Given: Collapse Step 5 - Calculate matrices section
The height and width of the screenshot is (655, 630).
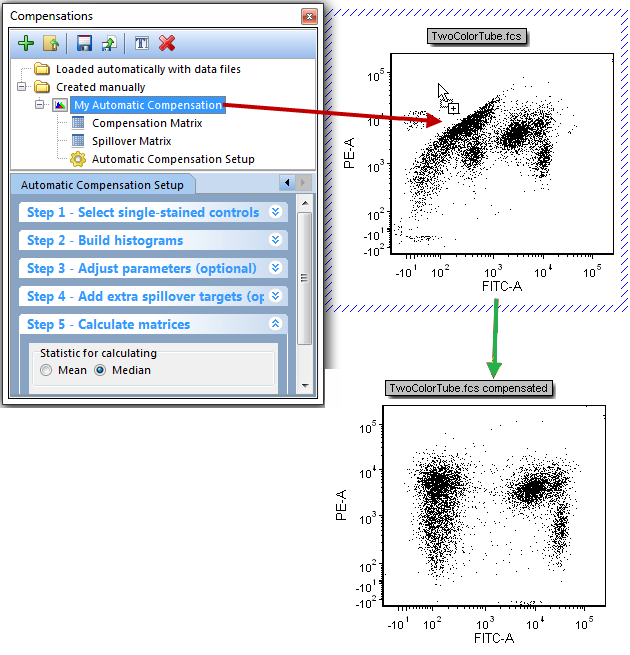Looking at the screenshot, I should point(275,324).
